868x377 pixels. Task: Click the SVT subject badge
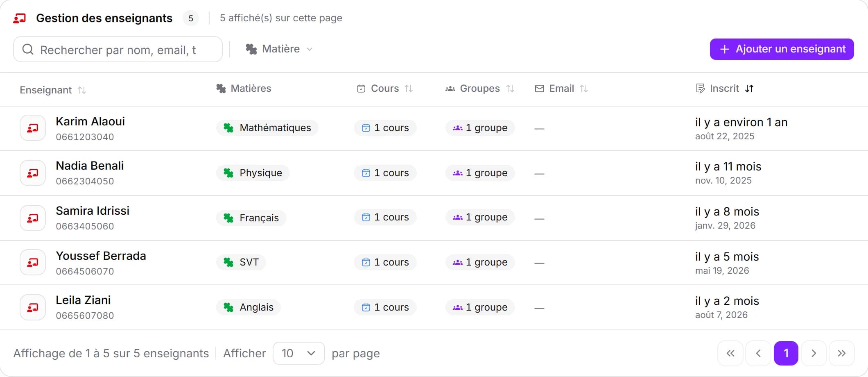coord(241,262)
